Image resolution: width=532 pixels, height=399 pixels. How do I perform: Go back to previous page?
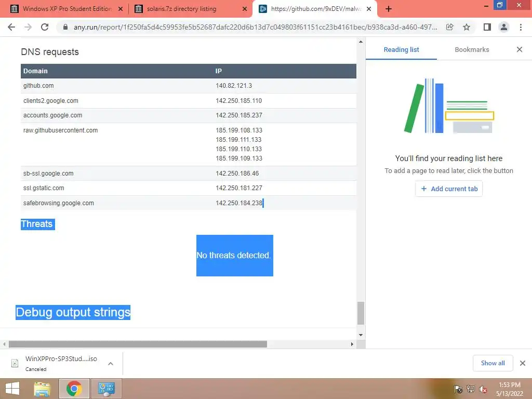click(x=11, y=27)
